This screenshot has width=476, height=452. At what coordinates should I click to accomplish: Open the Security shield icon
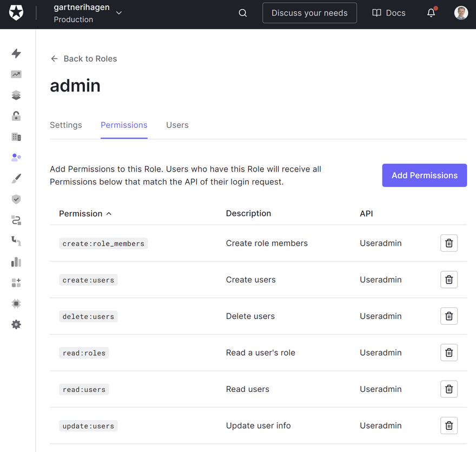coord(16,199)
